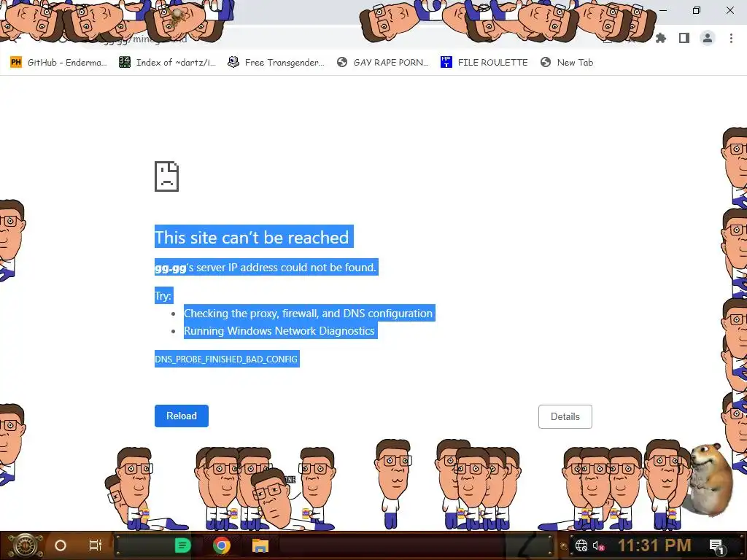Click the DNS_PROBE_FINISHED_BAD_CONFIG error code
Image resolution: width=747 pixels, height=560 pixels.
click(x=226, y=359)
